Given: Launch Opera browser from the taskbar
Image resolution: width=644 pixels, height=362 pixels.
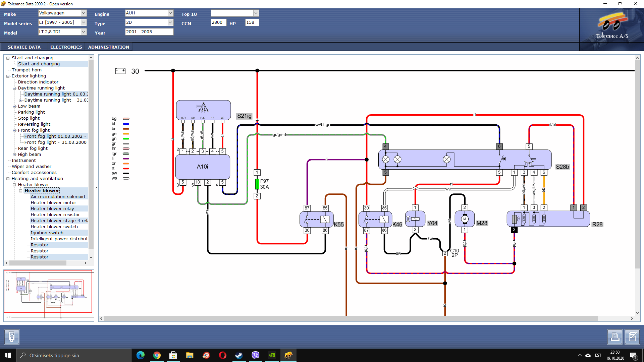Looking at the screenshot, I should pos(222,355).
